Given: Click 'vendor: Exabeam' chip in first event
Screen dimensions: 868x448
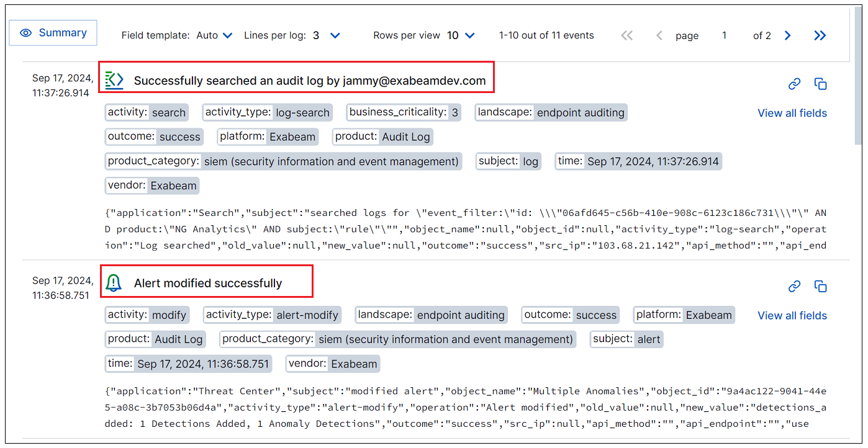Looking at the screenshot, I should point(152,186).
